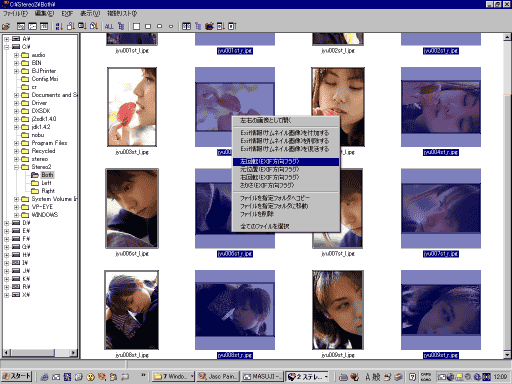This screenshot has height=384, width=512.
Task: Expand the Program Files folder node
Action: pos(16,143)
